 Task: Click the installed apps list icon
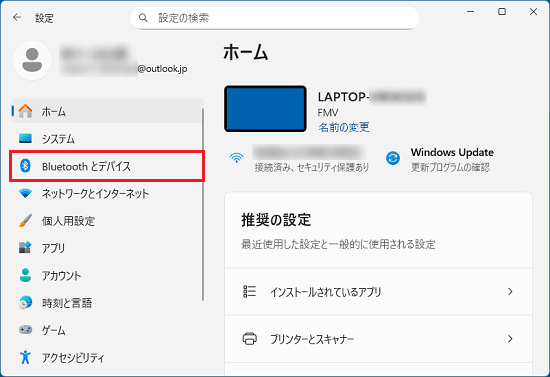249,291
